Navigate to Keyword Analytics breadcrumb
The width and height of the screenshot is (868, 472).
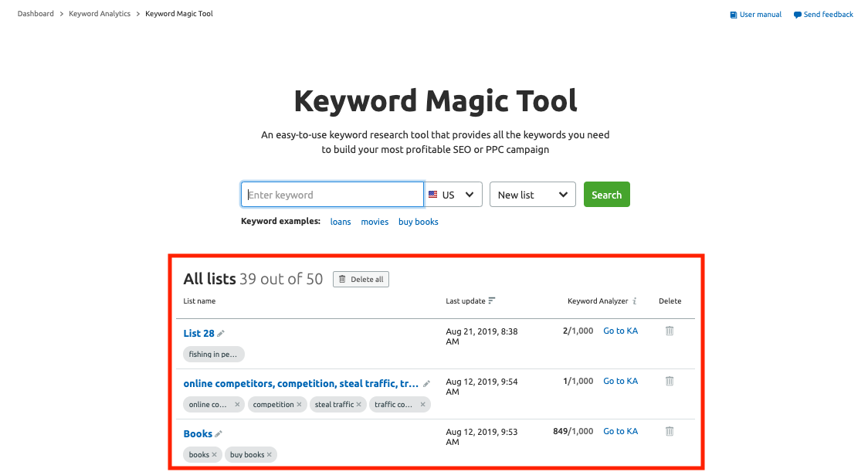(x=99, y=13)
